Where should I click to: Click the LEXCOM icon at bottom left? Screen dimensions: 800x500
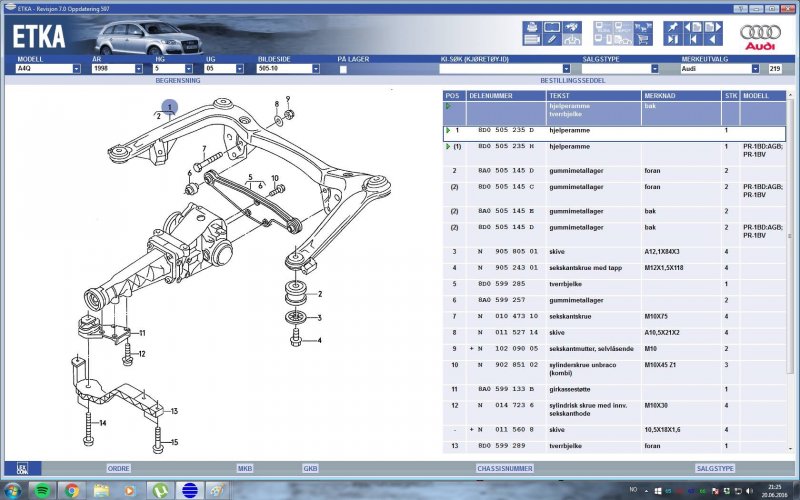(21, 467)
